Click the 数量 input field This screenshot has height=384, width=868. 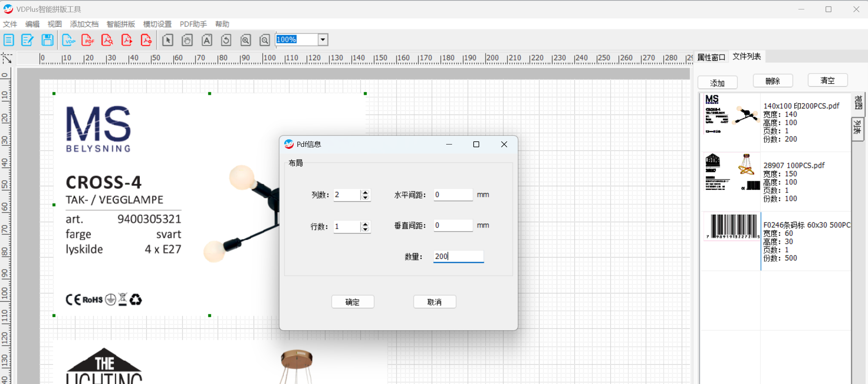click(x=458, y=256)
